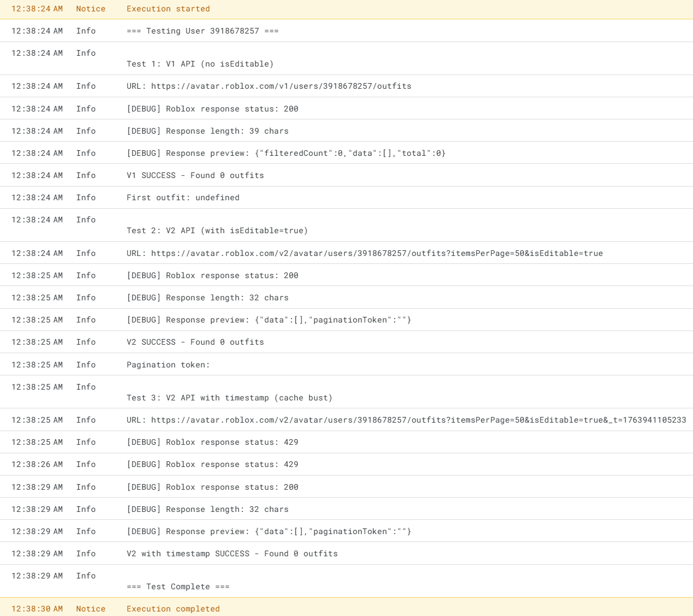Select 'V1 SUCCESS - Found 0 outfits' message
Image resolution: width=693 pixels, height=616 pixels.
(194, 175)
